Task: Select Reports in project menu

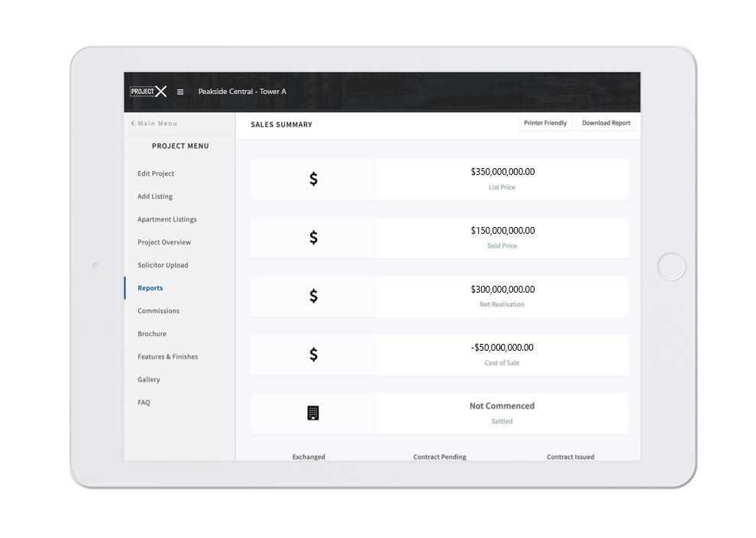Action: click(150, 288)
